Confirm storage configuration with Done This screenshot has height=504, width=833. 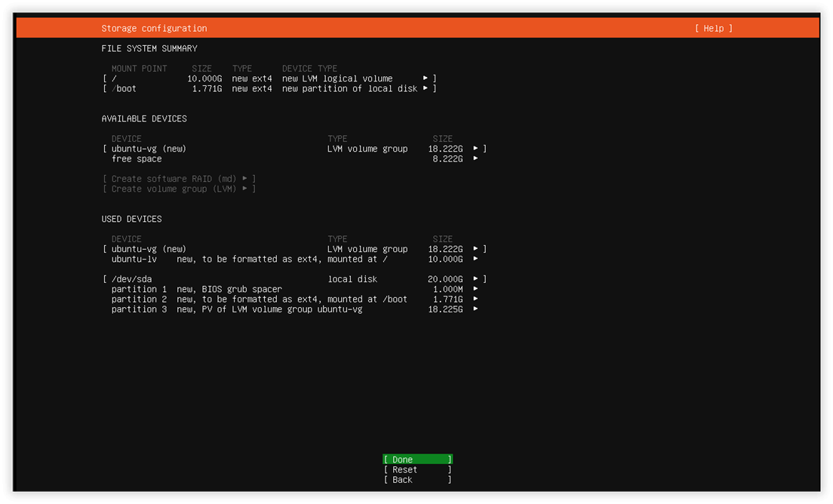point(417,460)
